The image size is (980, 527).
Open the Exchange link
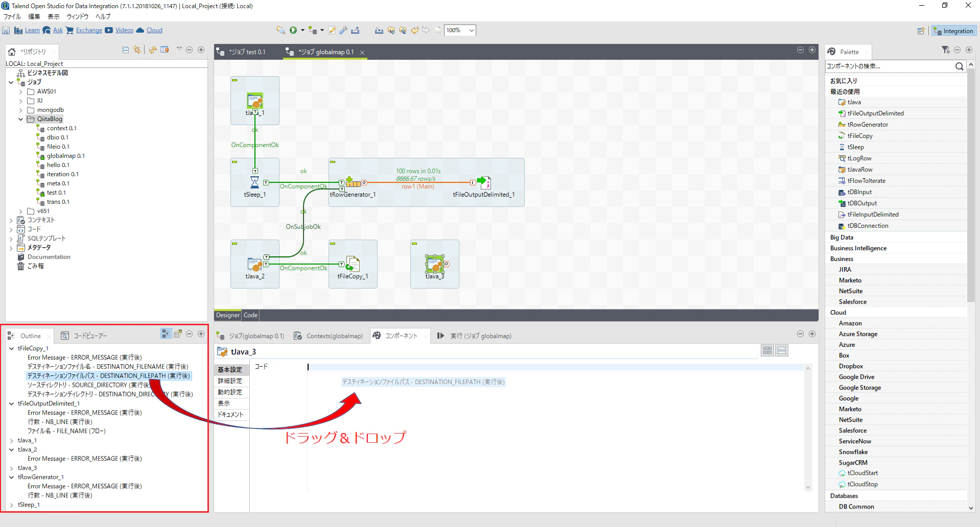89,30
